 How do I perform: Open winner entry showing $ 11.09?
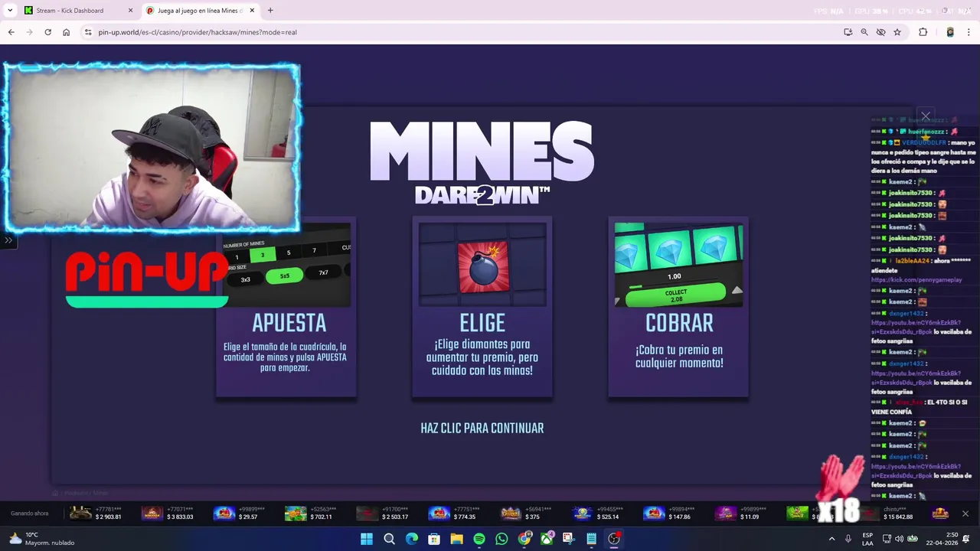tap(741, 514)
